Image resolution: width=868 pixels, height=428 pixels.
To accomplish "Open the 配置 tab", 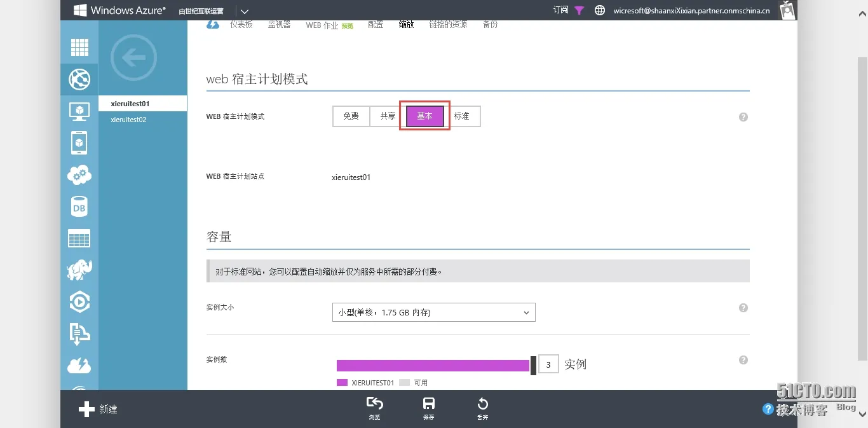I will tap(376, 24).
